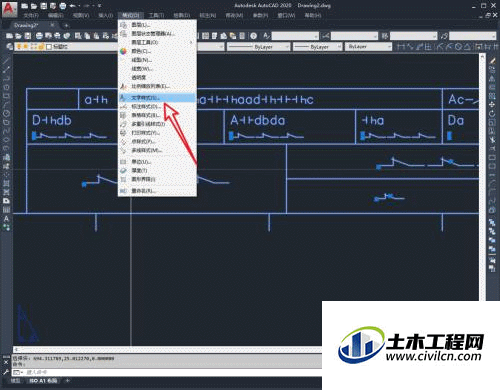
Task: Click Open in the quick access toolbar
Action: tap(34, 6)
